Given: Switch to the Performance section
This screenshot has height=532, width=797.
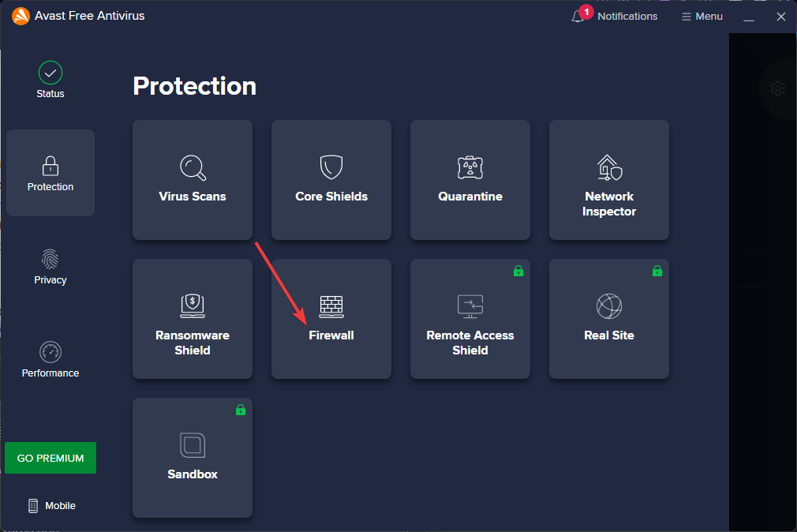Looking at the screenshot, I should pos(51,360).
